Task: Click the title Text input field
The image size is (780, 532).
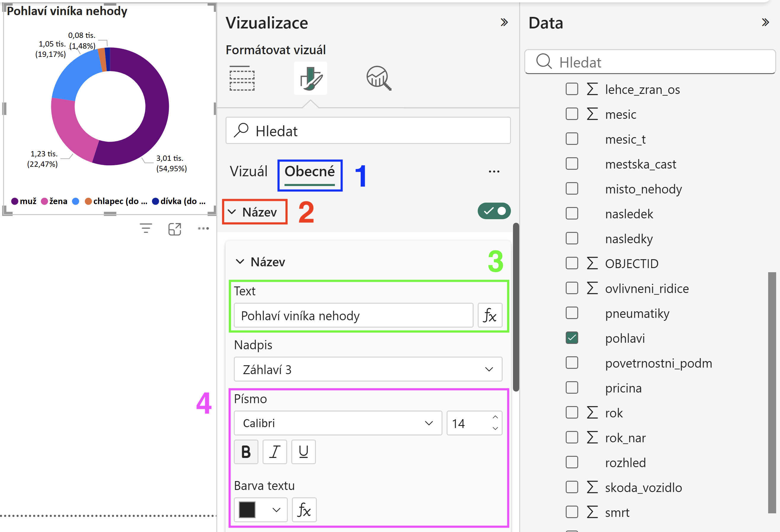Action: [x=354, y=315]
